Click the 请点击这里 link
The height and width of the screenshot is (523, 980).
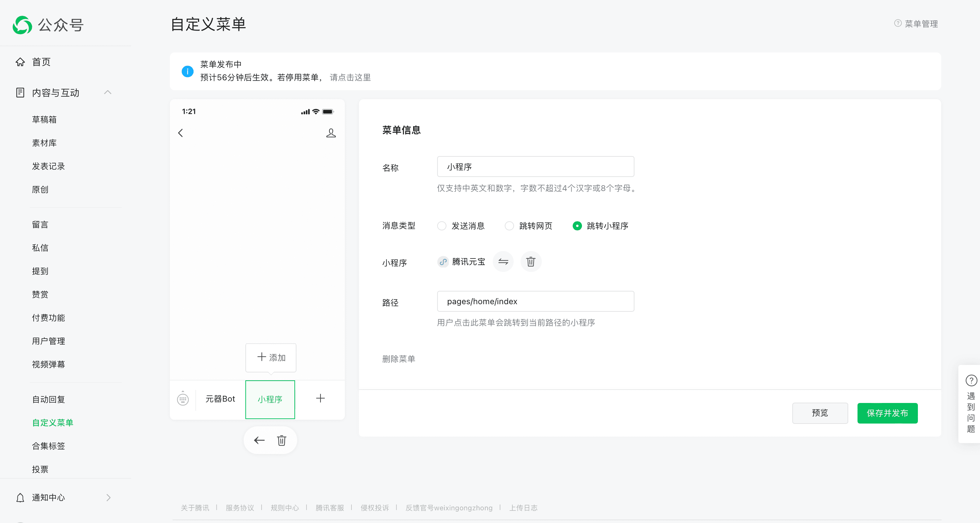350,77
